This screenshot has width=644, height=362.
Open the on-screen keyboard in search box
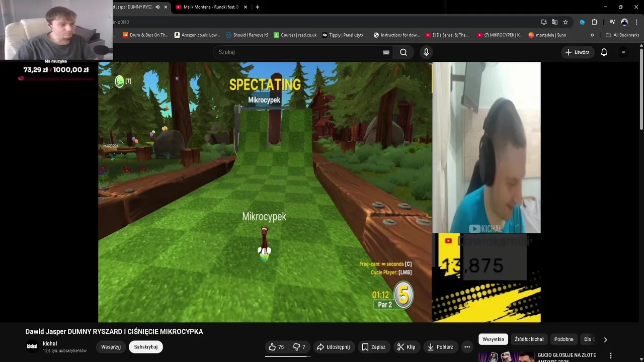386,52
